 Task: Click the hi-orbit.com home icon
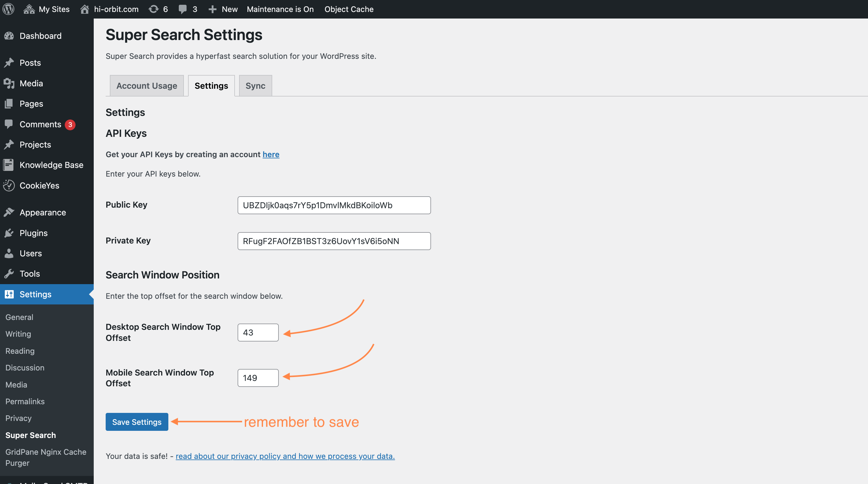click(84, 9)
